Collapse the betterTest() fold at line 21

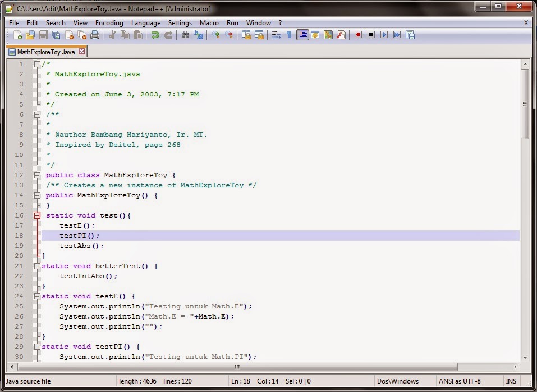[38, 266]
